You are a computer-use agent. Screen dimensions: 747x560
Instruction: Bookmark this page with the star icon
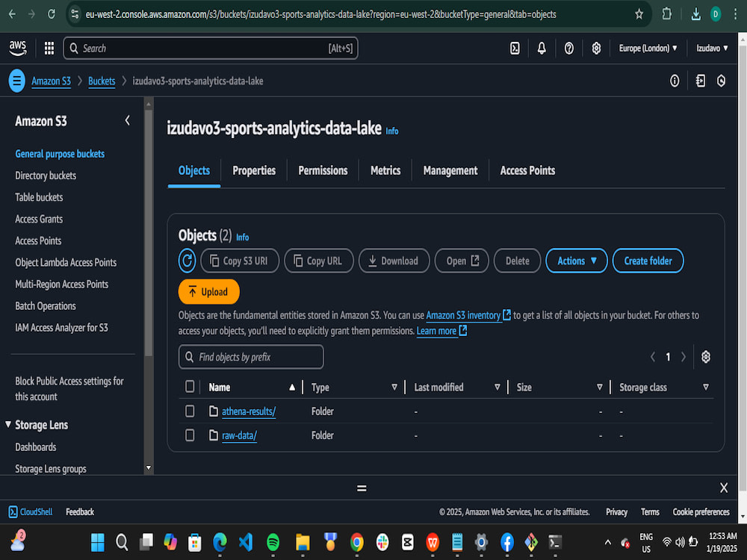point(639,14)
